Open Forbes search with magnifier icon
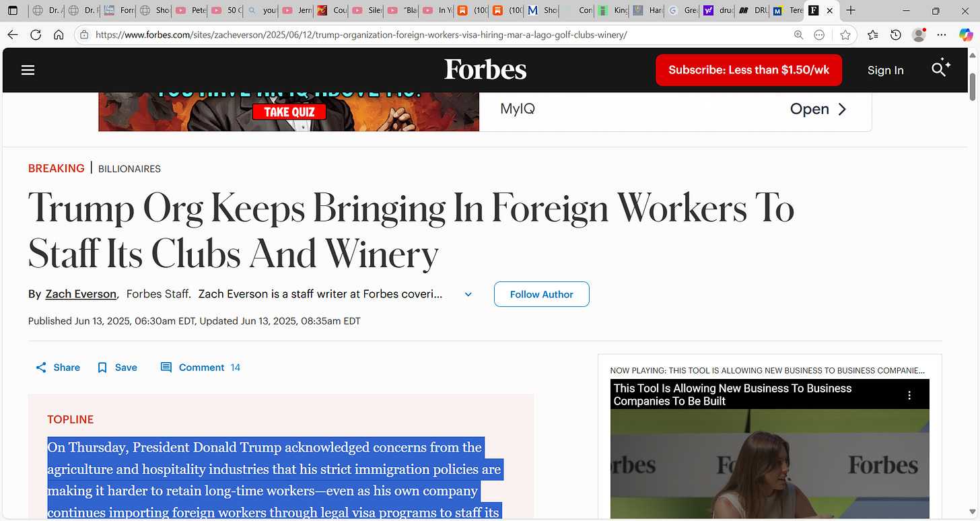The height and width of the screenshot is (521, 980). [940, 68]
